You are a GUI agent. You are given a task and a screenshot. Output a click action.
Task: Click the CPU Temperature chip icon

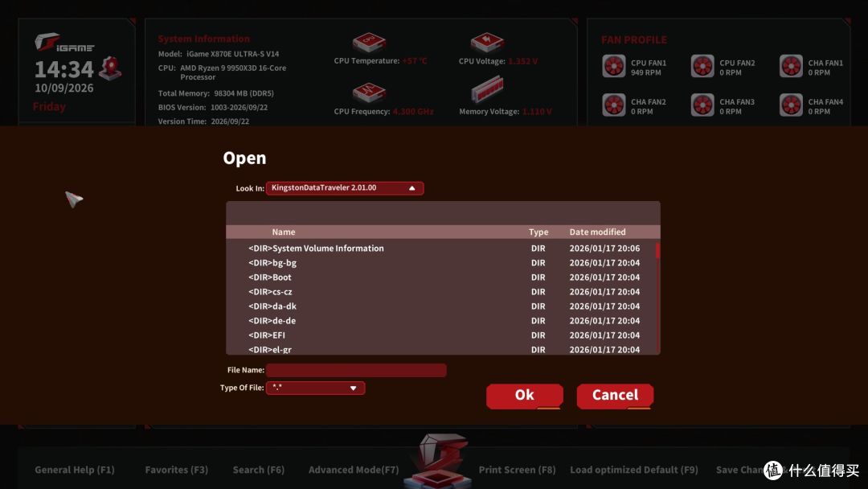(369, 42)
